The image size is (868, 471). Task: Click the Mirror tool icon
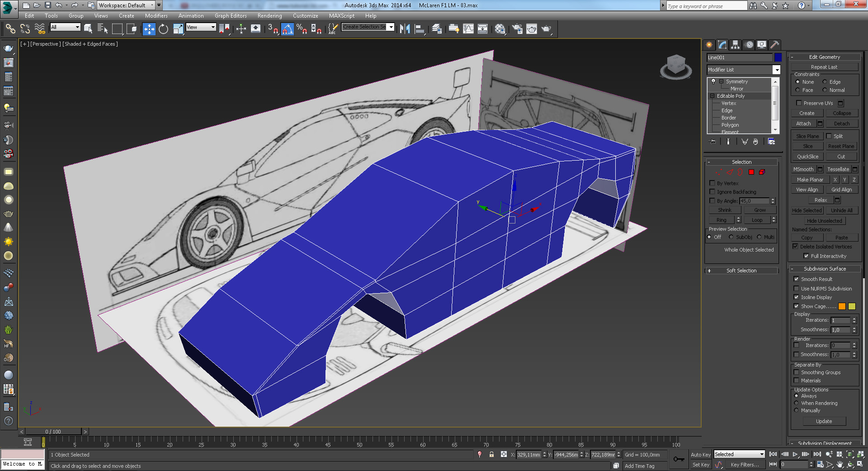[x=405, y=29]
